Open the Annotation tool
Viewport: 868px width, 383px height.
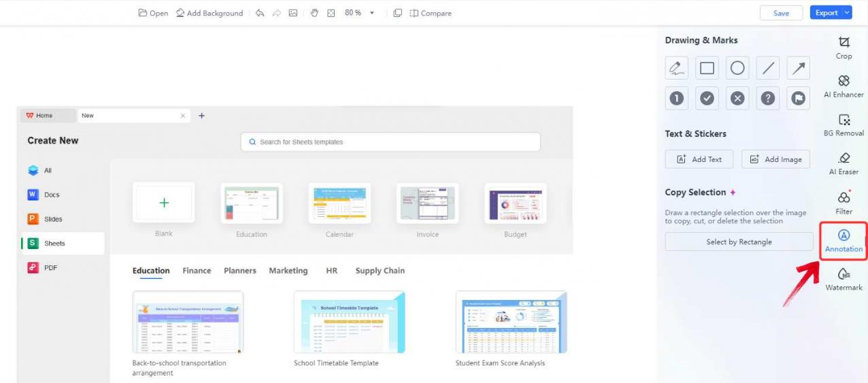844,242
